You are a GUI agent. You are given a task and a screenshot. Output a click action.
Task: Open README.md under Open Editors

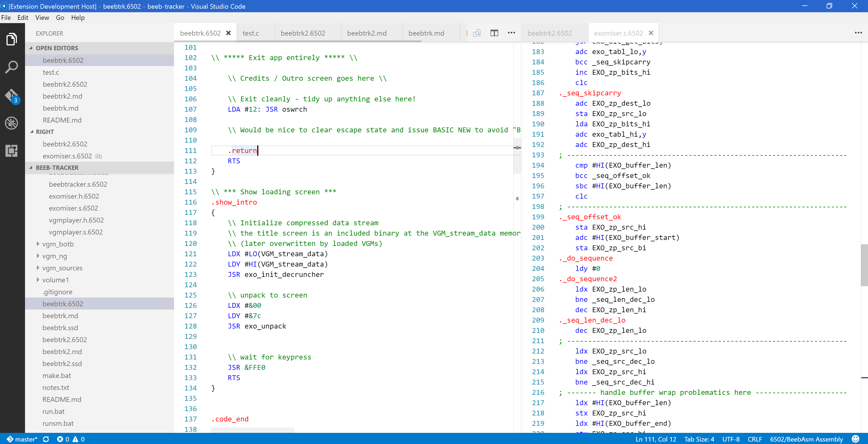click(x=100, y=120)
